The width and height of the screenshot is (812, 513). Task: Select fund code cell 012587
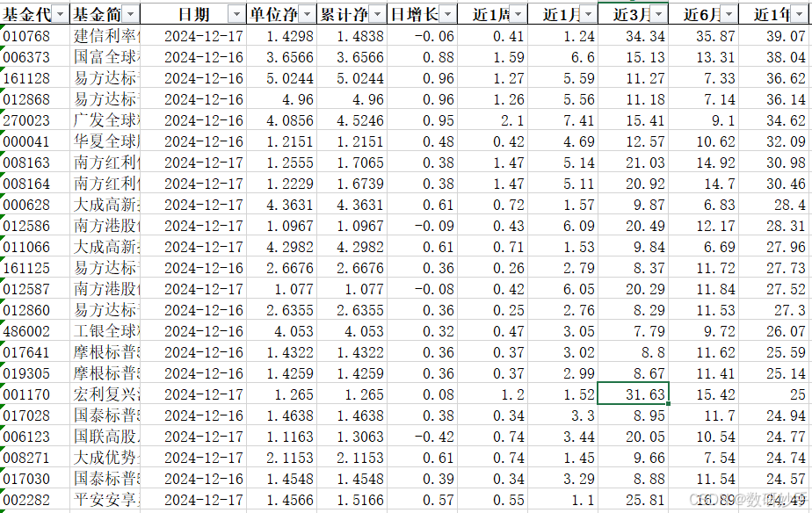(x=35, y=289)
